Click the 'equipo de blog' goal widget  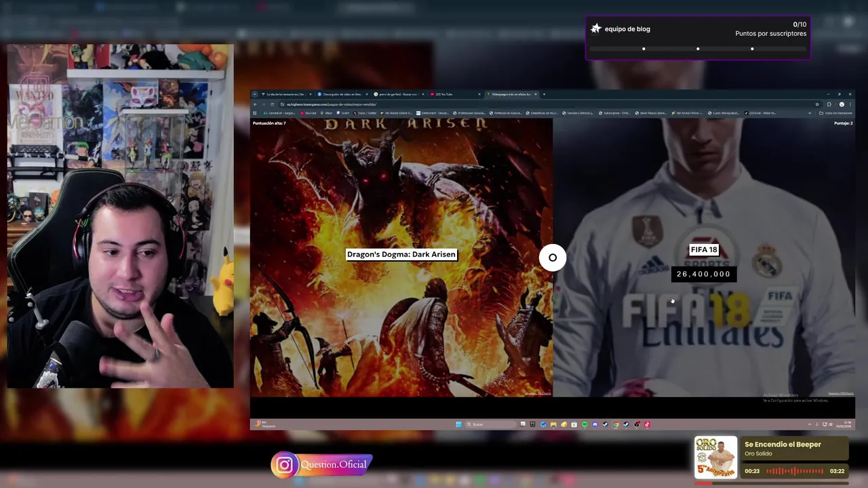point(698,38)
